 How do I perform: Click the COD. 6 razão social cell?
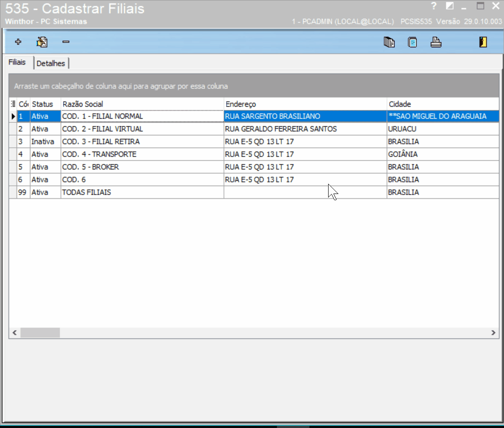pyautogui.click(x=142, y=179)
